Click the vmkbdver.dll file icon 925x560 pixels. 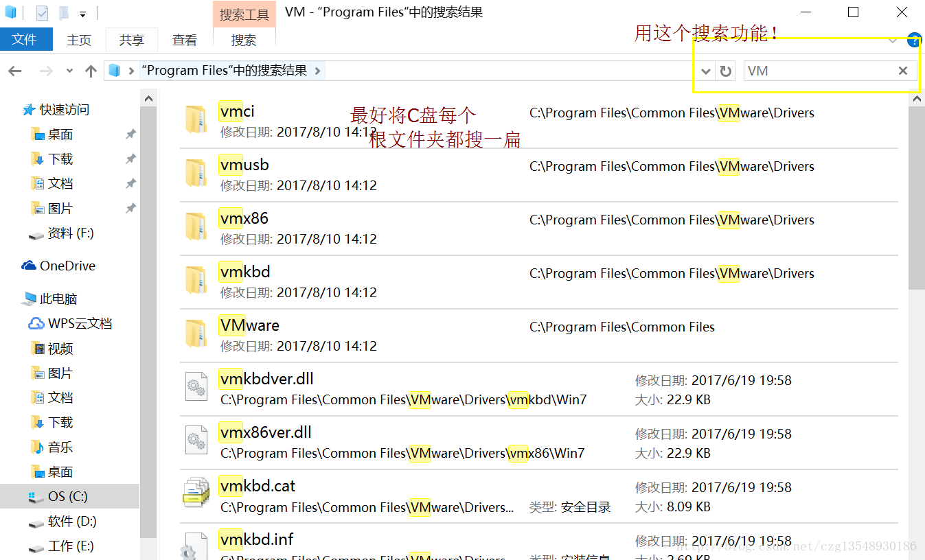tap(196, 387)
